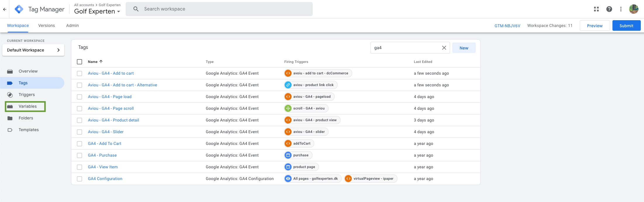Open the product page trigger chip
This screenshot has height=202, width=644.
[x=301, y=167]
